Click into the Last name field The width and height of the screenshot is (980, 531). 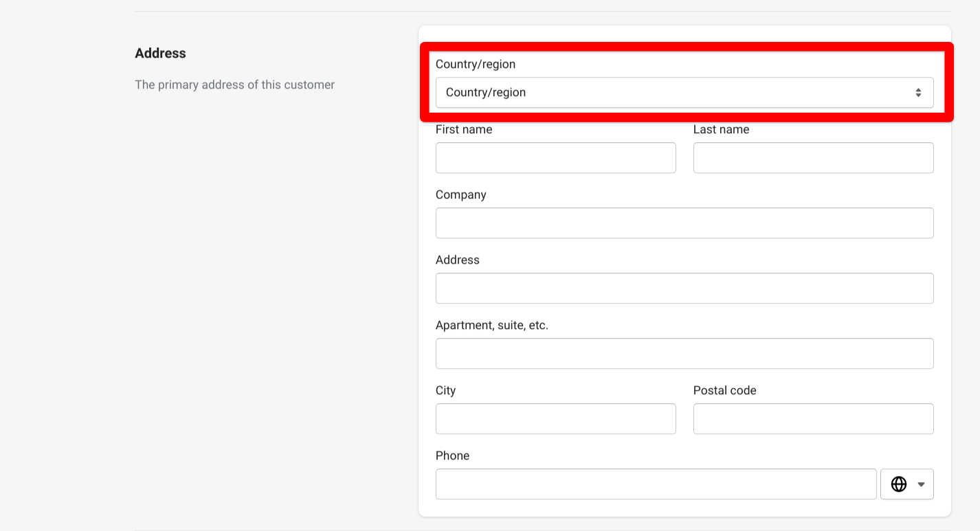pyautogui.click(x=813, y=158)
